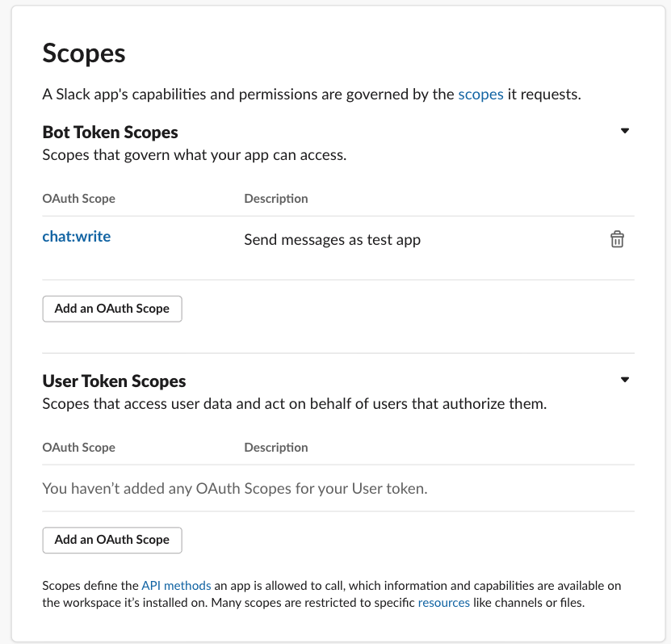This screenshot has width=671, height=644.
Task: Click the chevron beside User Token Scopes heading
Action: pos(624,378)
